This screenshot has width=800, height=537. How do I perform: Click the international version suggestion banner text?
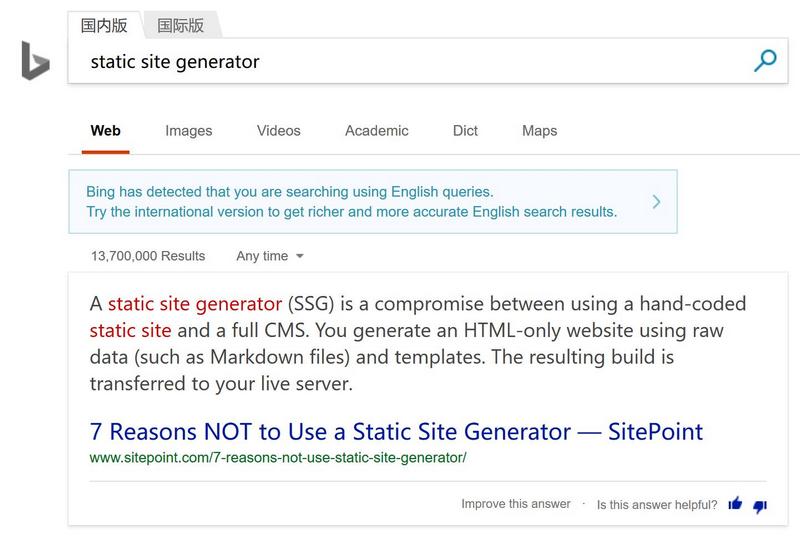pyautogui.click(x=352, y=201)
